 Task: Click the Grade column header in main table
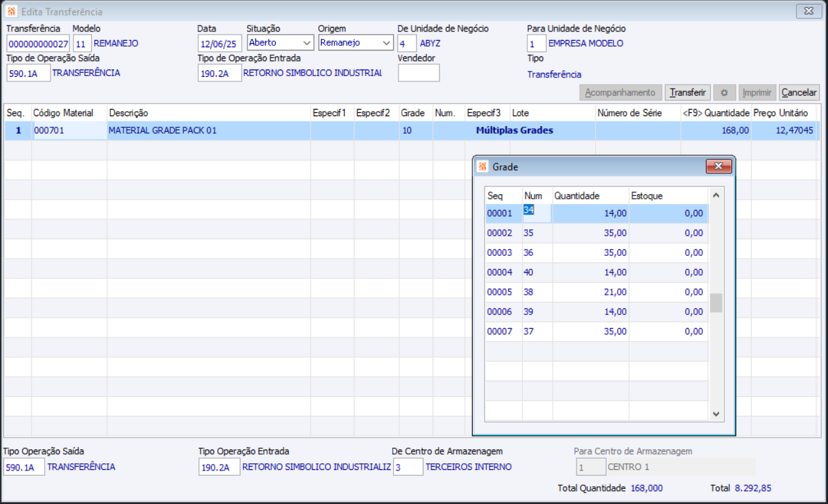(x=416, y=113)
